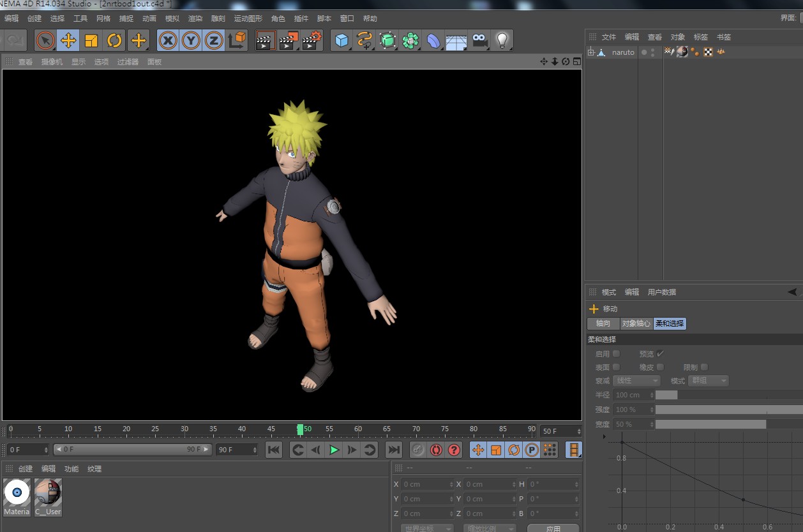Toggle the 预览 checkbox
Image resolution: width=803 pixels, height=532 pixels.
(x=660, y=353)
